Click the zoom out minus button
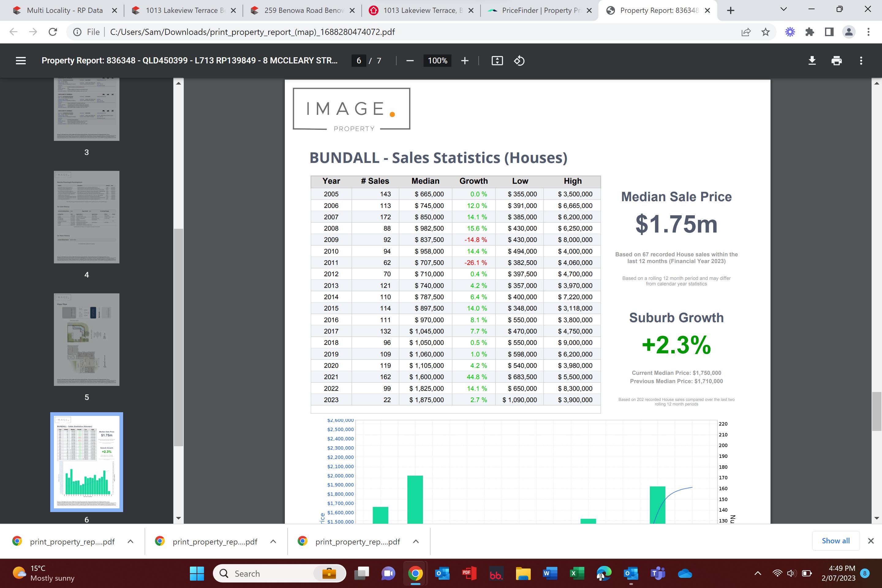882x588 pixels. [x=409, y=60]
